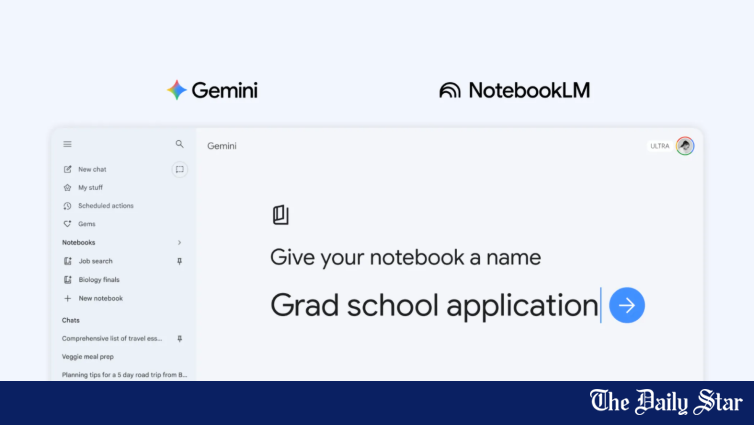
Task: Open My stuff
Action: [90, 188]
